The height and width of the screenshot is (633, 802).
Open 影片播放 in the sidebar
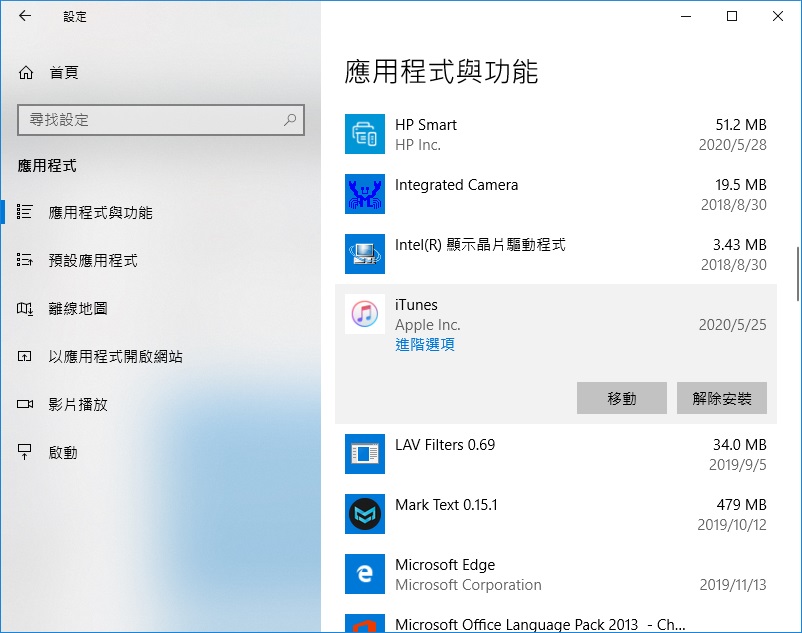[78, 404]
